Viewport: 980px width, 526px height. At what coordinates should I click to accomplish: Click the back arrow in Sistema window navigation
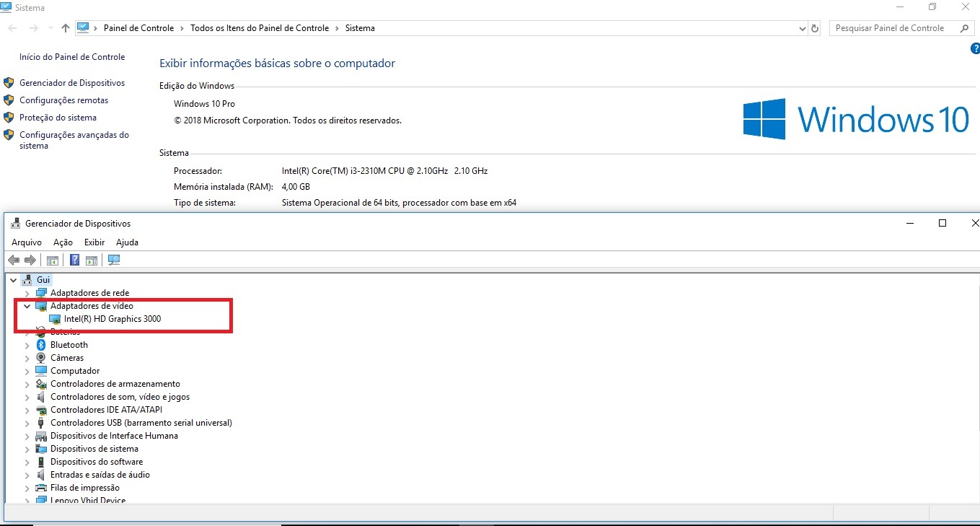click(13, 28)
